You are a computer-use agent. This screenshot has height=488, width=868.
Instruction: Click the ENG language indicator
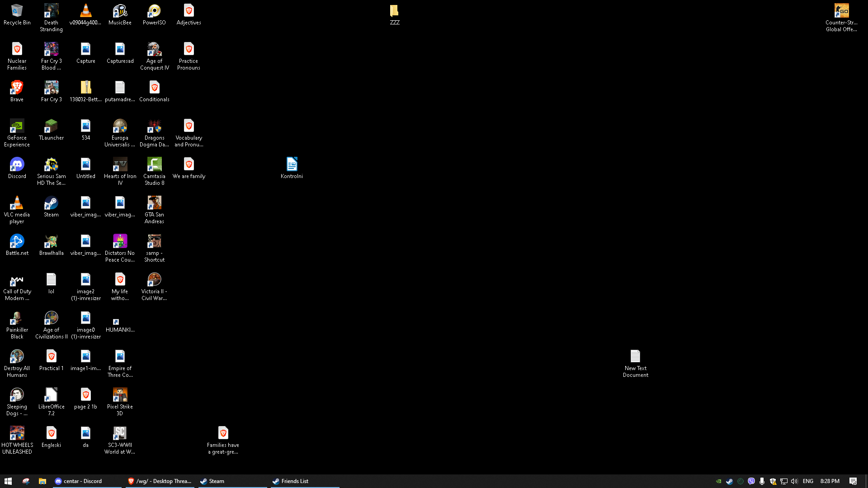808,481
